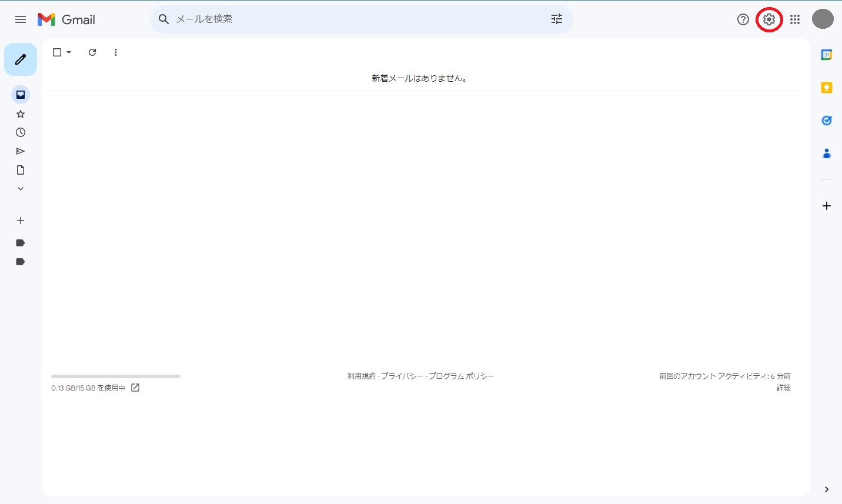
Task: Click the 詳細 account activity link
Action: pyautogui.click(x=783, y=388)
